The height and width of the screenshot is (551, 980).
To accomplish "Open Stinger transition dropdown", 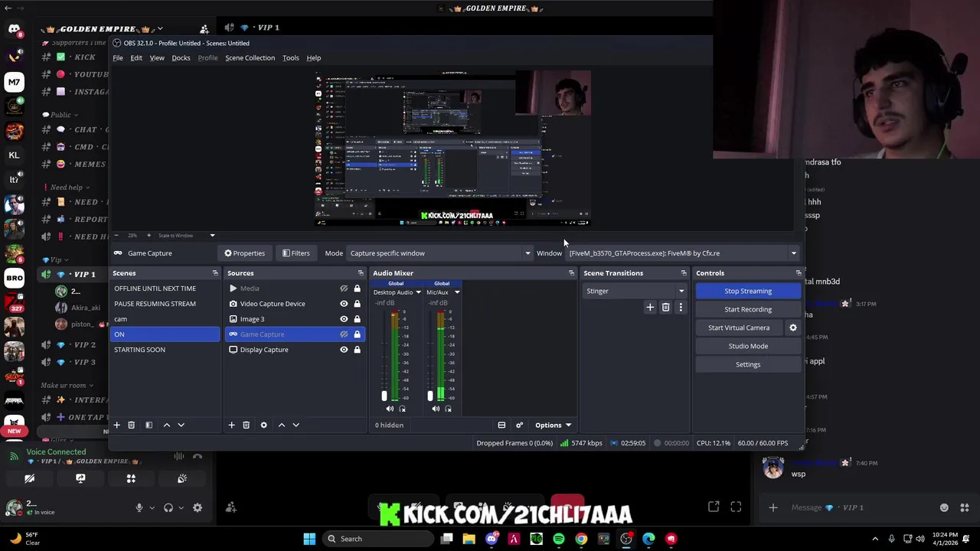I will click(635, 291).
